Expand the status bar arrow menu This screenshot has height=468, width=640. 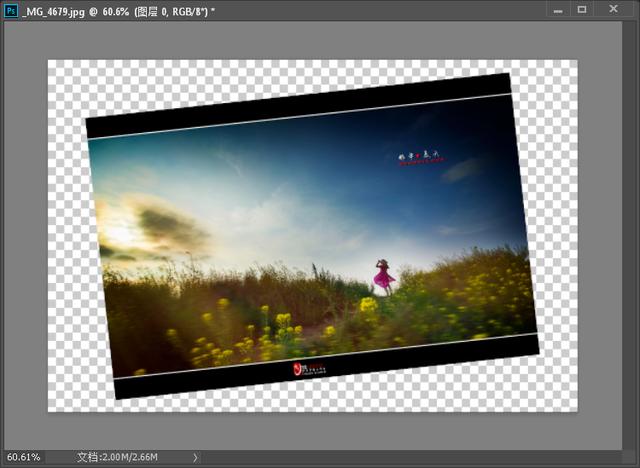click(195, 457)
